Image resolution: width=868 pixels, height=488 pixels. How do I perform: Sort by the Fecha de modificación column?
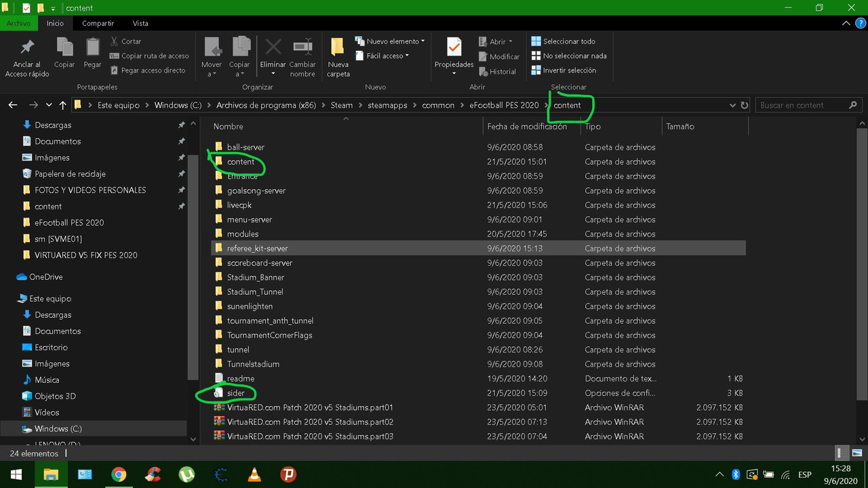(527, 127)
